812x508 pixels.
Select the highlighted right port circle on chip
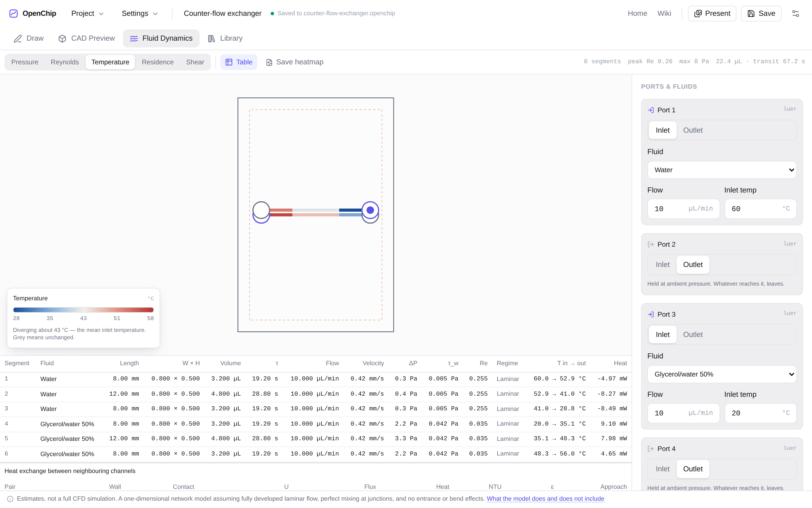coord(370,210)
